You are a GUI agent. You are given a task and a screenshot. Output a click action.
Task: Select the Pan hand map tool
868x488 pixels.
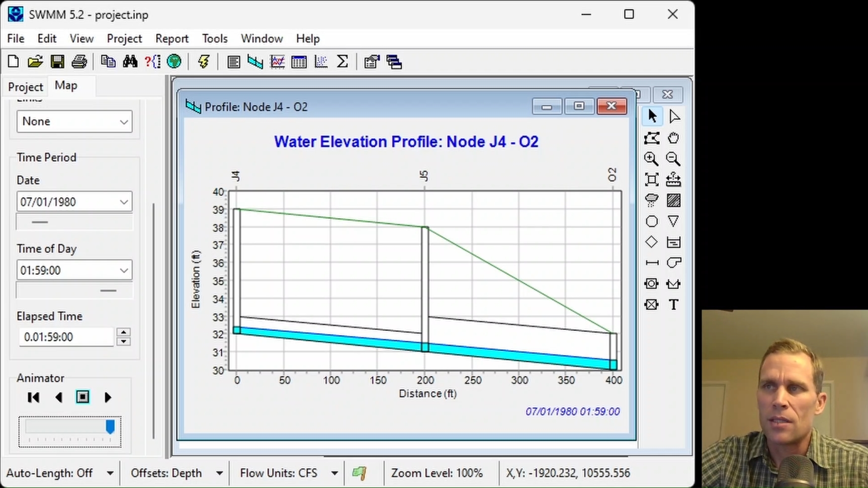tap(673, 138)
